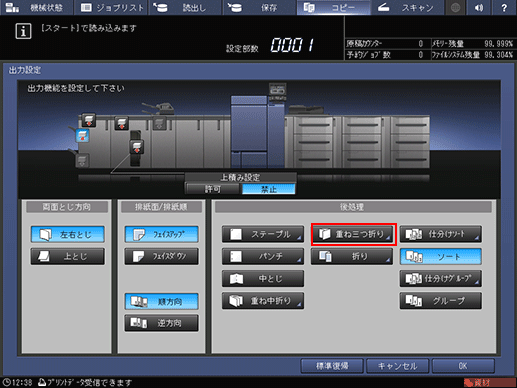Open パンチ punch settings
Screen dimensions: 517x388
coord(263,256)
